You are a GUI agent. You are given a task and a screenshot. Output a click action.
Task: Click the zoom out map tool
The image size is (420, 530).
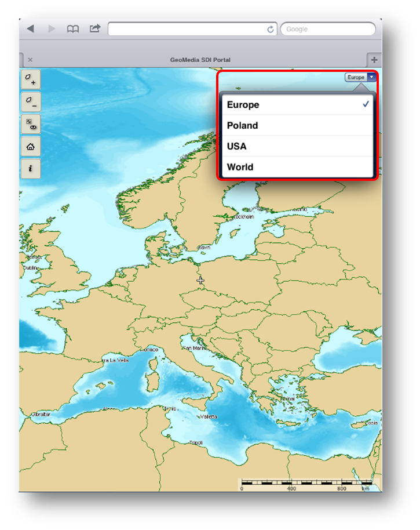30,102
